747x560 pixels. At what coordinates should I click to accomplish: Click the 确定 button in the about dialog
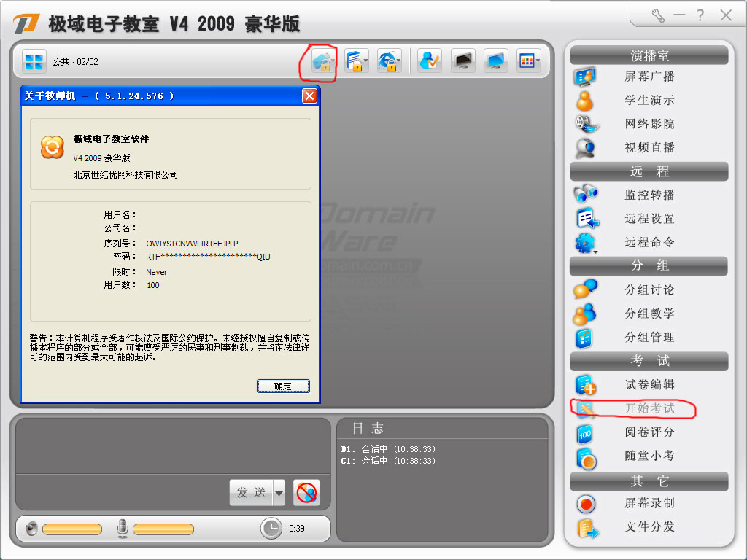(x=283, y=386)
